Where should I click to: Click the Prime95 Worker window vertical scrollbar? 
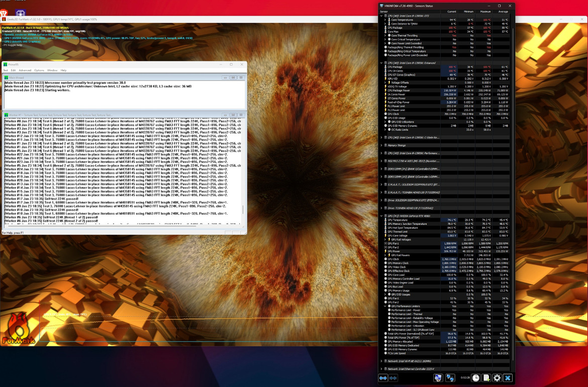(243, 171)
